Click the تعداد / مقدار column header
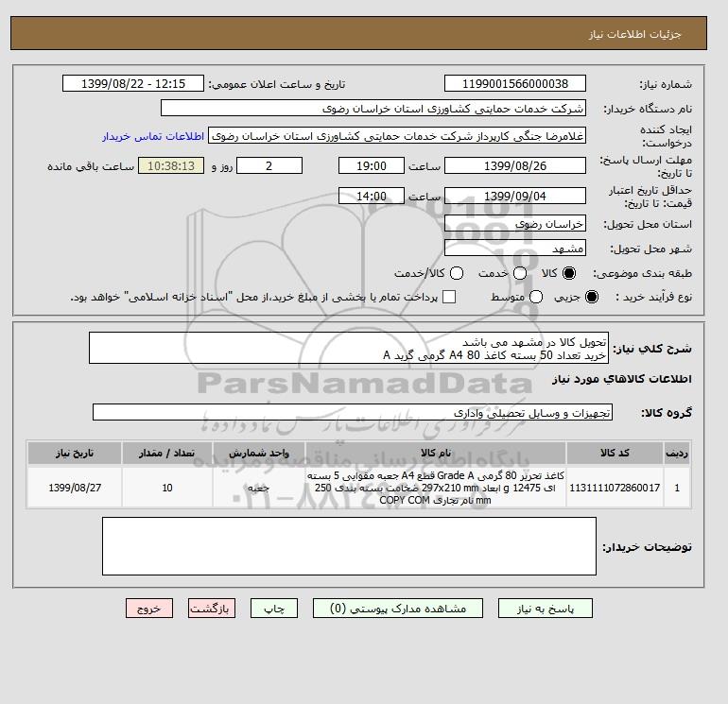Viewport: 728px width, 704px height. coord(167,453)
